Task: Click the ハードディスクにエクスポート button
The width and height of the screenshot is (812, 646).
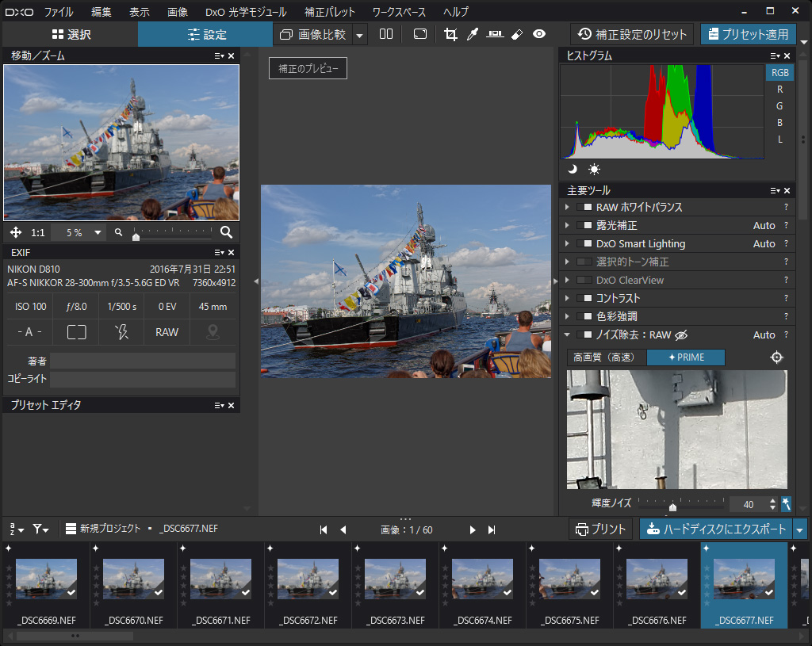Action: pyautogui.click(x=716, y=529)
